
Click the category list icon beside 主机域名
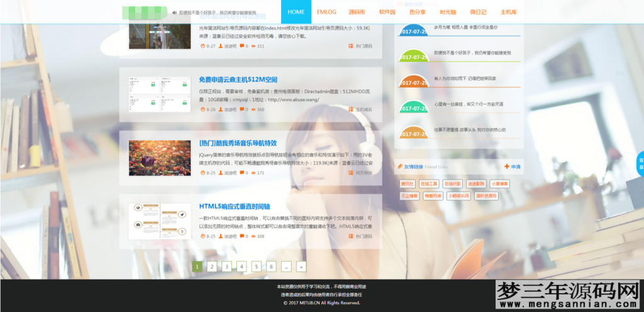pyautogui.click(x=351, y=109)
